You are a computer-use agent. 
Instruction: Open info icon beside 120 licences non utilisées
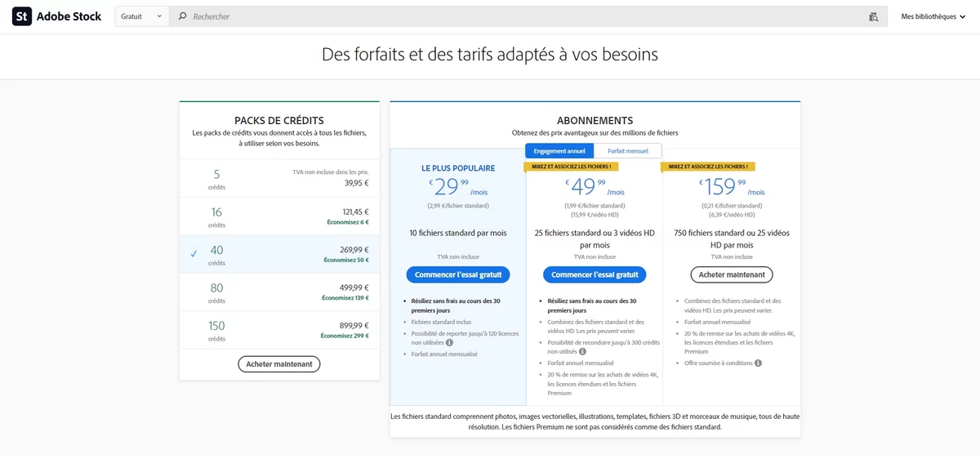[449, 343]
